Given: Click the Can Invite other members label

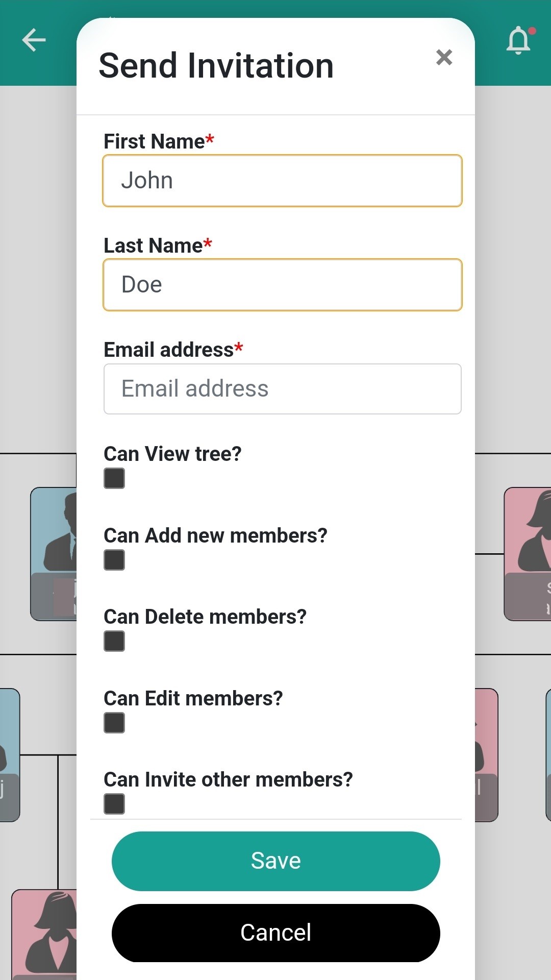Looking at the screenshot, I should pos(228,779).
